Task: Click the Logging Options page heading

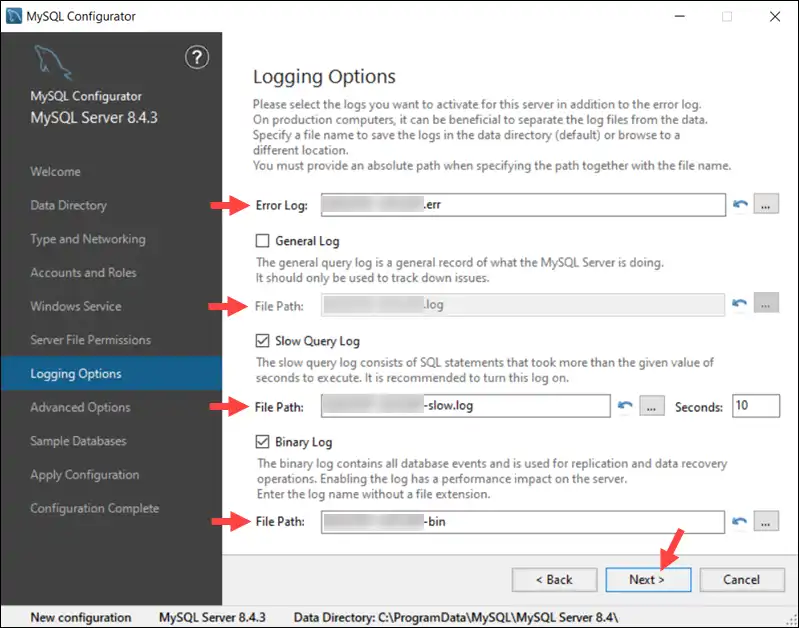Action: (324, 76)
